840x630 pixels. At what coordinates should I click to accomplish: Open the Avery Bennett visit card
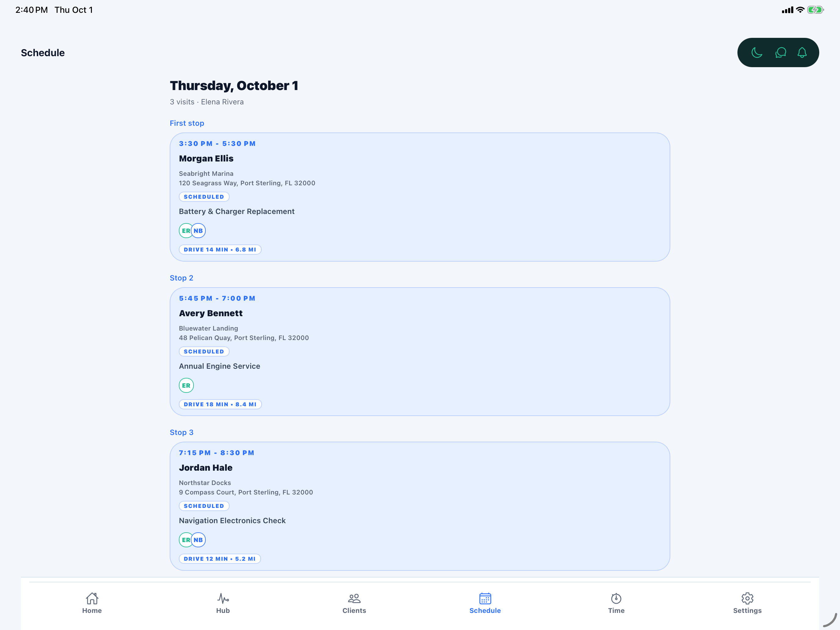[420, 351]
